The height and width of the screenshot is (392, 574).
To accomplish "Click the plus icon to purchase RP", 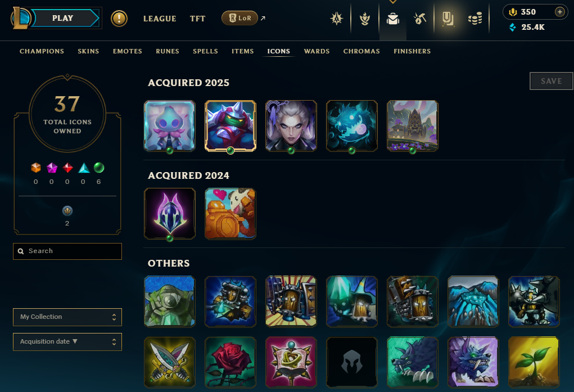I will (559, 12).
